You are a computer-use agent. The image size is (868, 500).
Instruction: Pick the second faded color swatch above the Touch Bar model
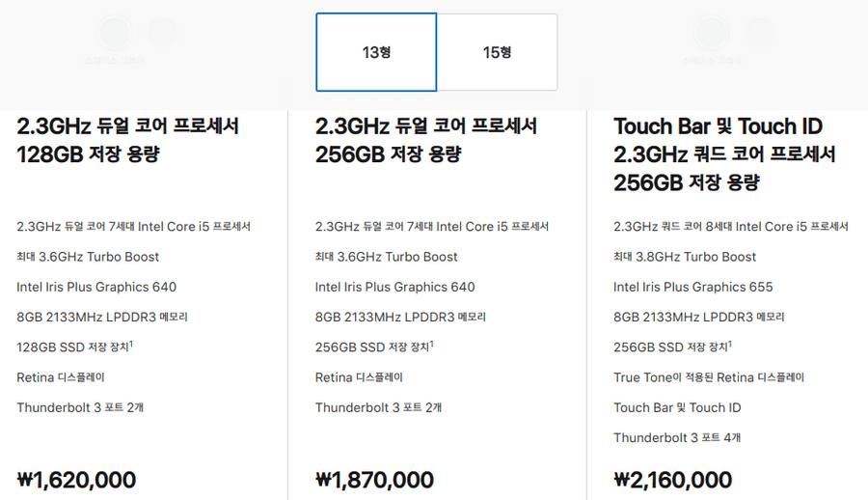[x=757, y=32]
